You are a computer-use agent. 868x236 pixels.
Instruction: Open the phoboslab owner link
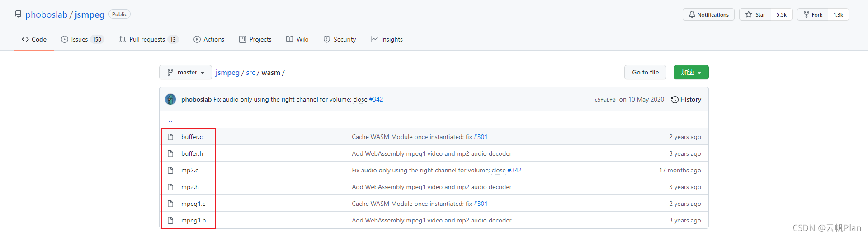[46, 14]
